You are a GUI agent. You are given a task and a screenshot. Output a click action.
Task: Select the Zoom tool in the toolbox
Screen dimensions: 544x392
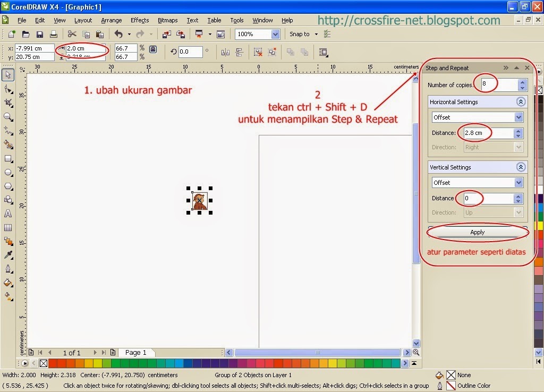(8, 117)
